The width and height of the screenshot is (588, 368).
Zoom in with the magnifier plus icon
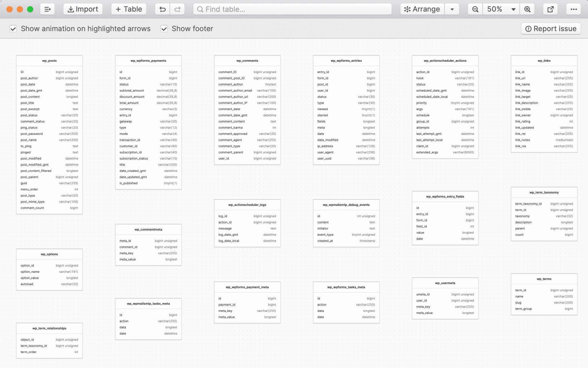(527, 9)
